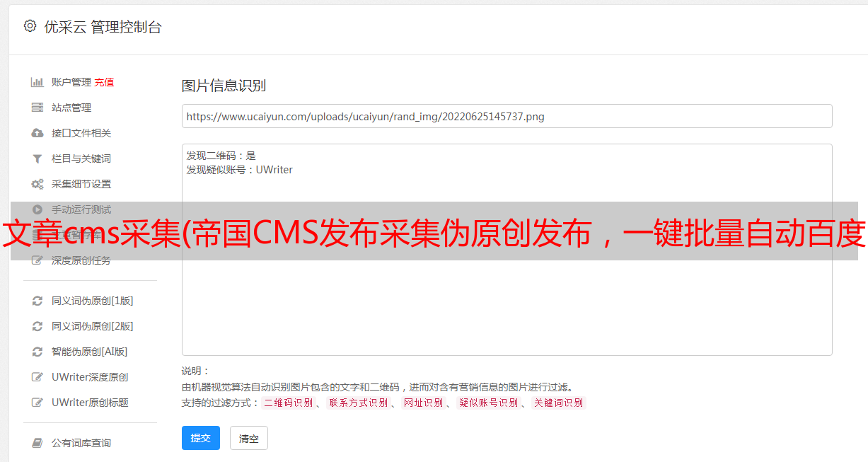Select the 栏目与关键词 filter funnel icon

(37, 158)
